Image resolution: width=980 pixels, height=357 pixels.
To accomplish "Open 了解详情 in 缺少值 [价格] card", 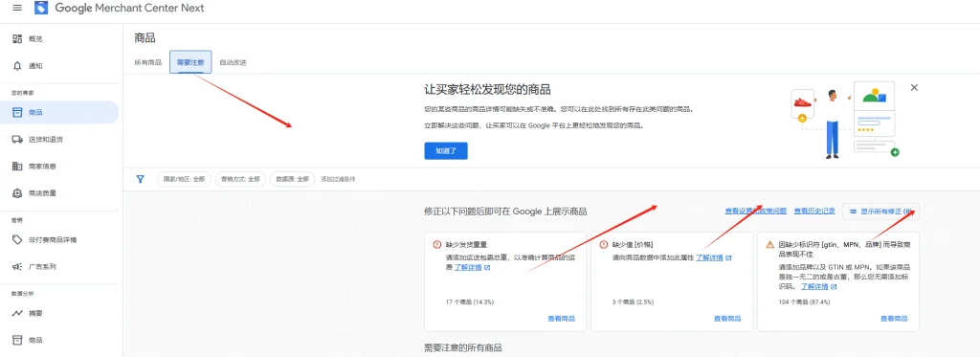I will [709, 257].
